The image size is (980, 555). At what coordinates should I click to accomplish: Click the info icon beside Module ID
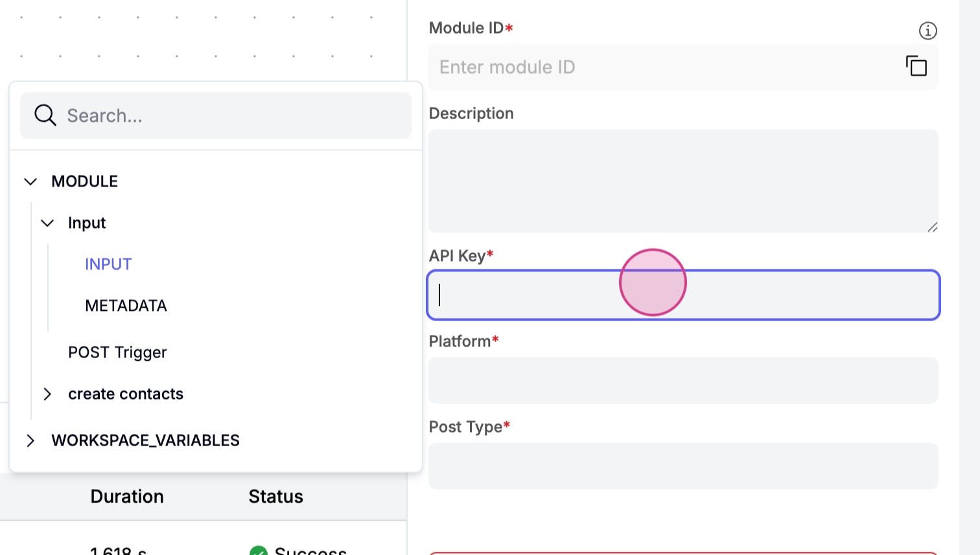click(x=927, y=30)
